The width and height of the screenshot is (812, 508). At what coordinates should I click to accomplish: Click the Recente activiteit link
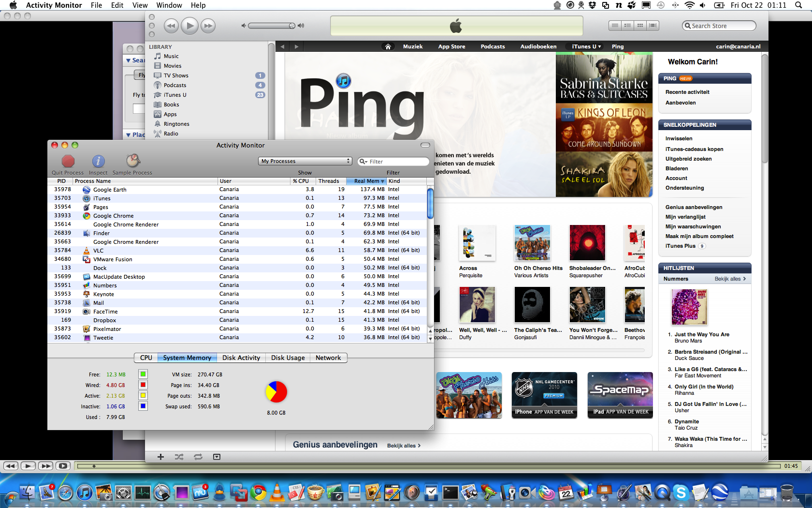687,92
